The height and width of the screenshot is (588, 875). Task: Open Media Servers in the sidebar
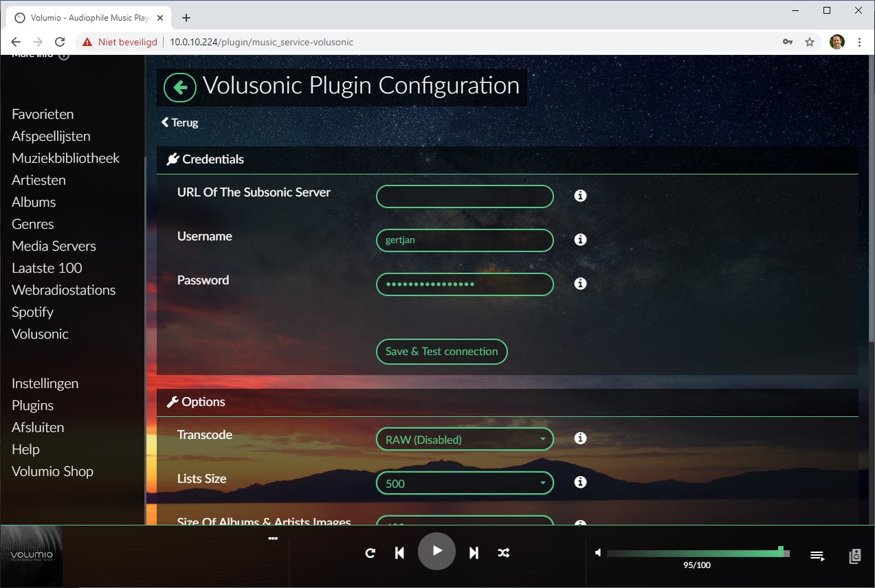[54, 246]
